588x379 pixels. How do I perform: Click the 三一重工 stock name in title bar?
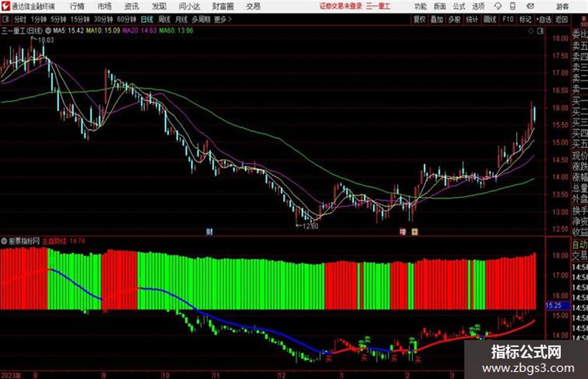click(x=378, y=6)
